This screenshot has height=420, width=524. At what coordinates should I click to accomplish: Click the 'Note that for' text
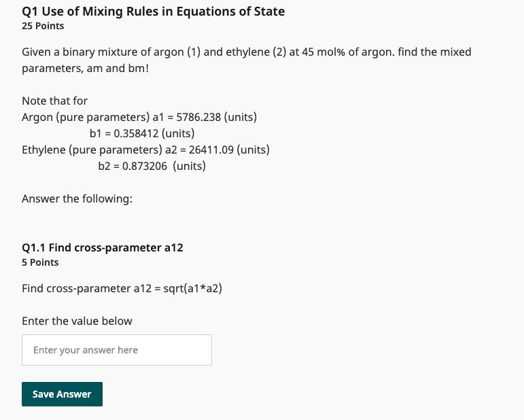tap(54, 101)
